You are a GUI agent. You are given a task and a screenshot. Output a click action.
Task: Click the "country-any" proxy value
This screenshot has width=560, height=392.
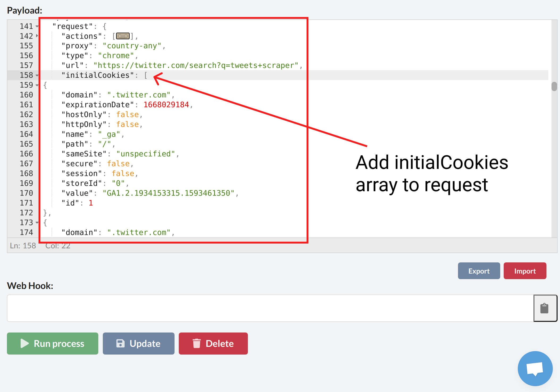click(x=132, y=46)
